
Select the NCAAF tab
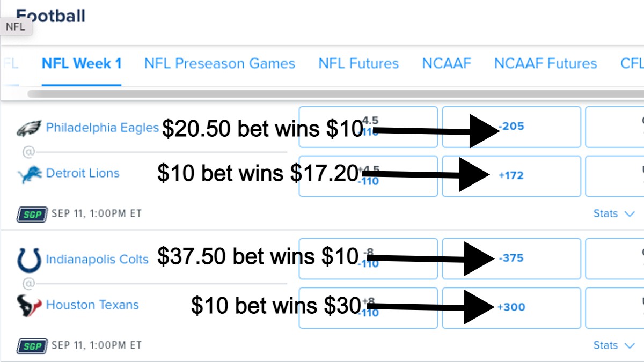pos(447,63)
